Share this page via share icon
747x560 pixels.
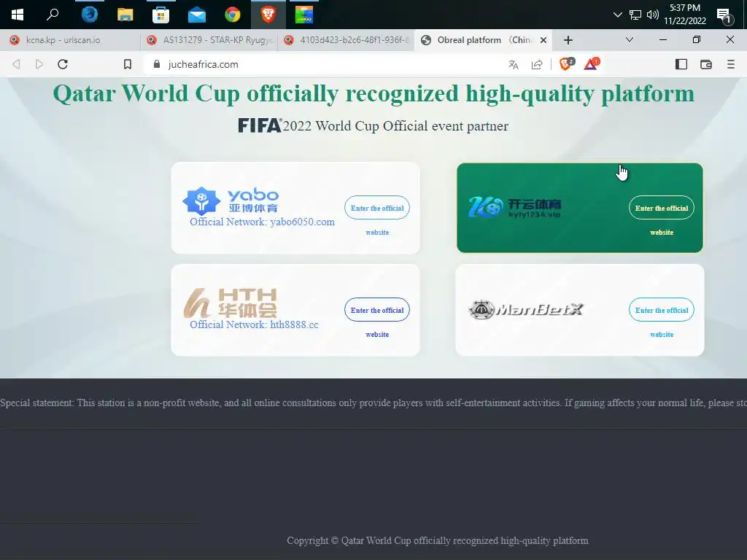[537, 64]
